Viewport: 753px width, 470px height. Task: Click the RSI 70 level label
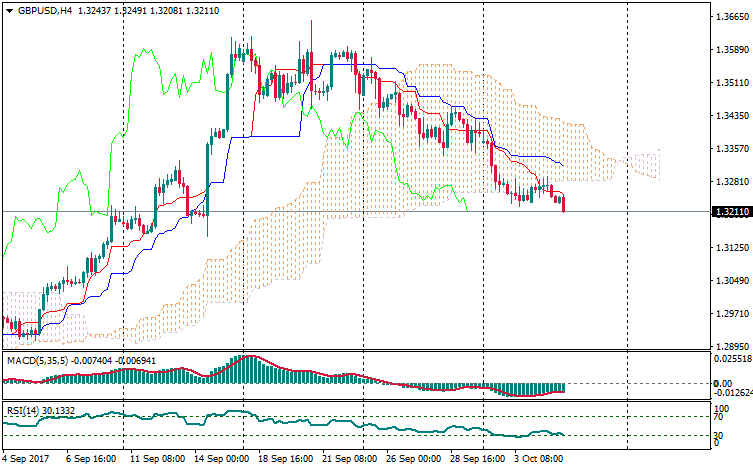tap(719, 418)
